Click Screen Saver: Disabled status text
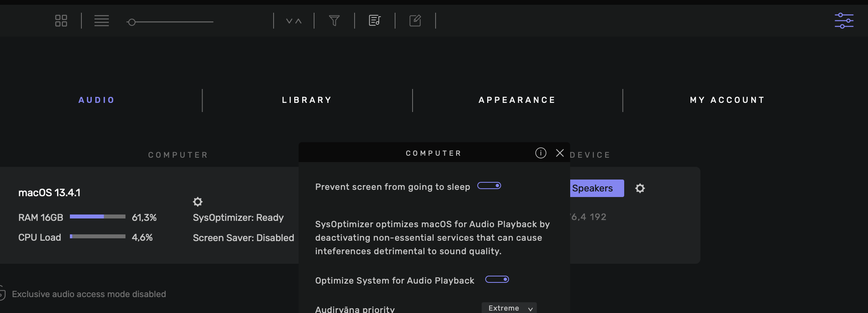 click(x=243, y=238)
